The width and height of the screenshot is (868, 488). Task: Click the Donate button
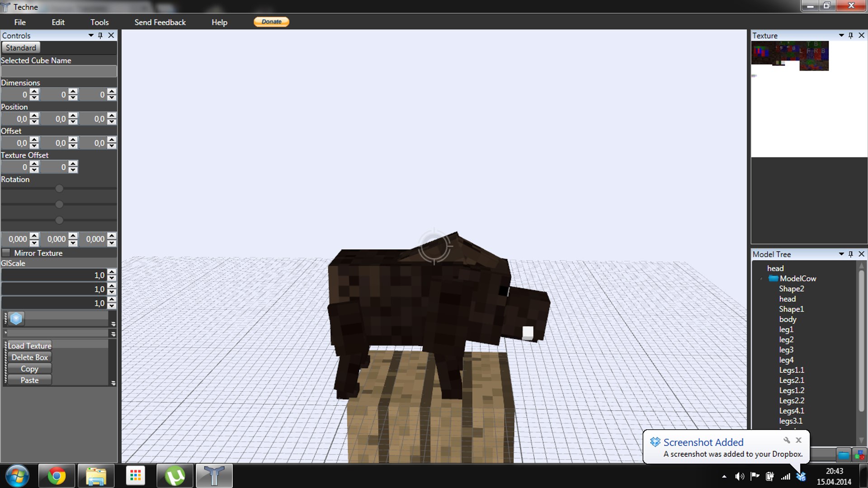(271, 22)
